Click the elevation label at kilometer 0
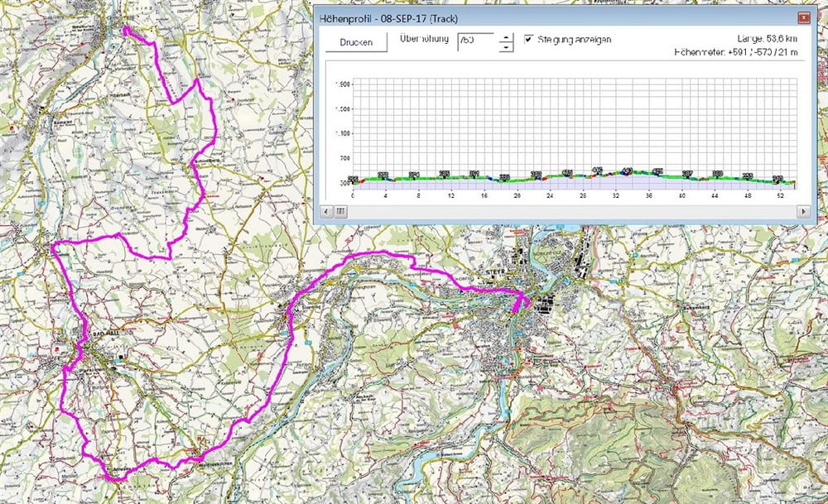The image size is (828, 504). coord(354,179)
